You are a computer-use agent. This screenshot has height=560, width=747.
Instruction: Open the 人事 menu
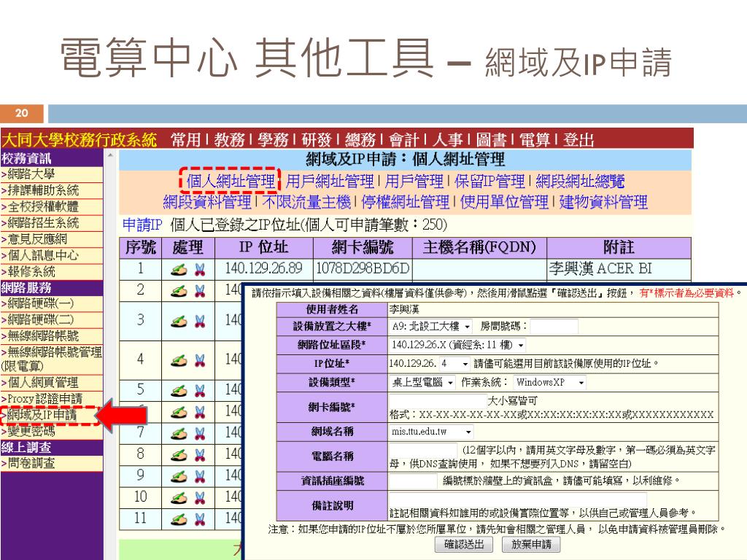(448, 139)
